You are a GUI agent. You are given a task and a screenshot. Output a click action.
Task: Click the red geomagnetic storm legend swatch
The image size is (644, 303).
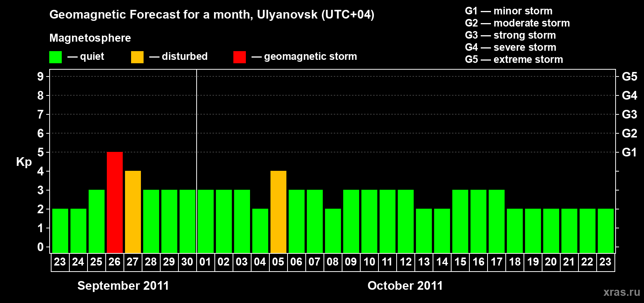239,57
